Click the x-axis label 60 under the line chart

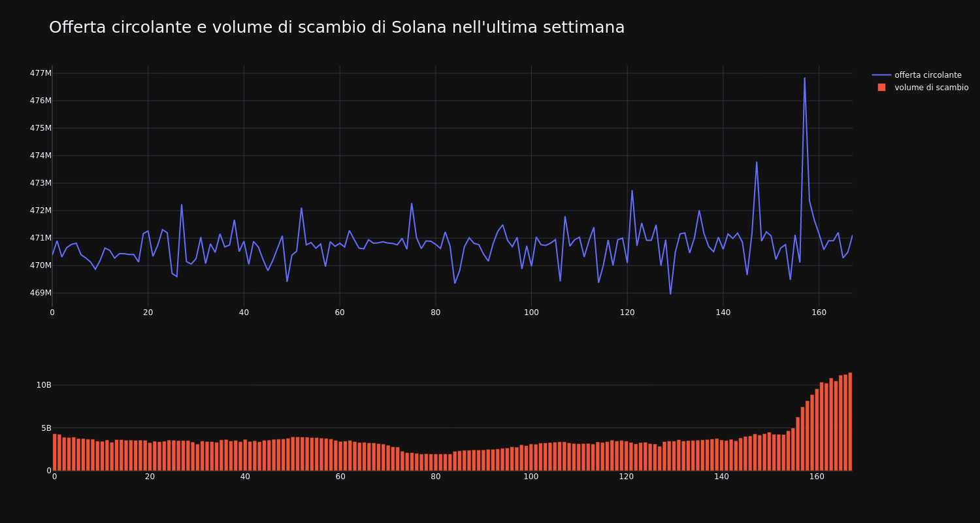point(340,312)
